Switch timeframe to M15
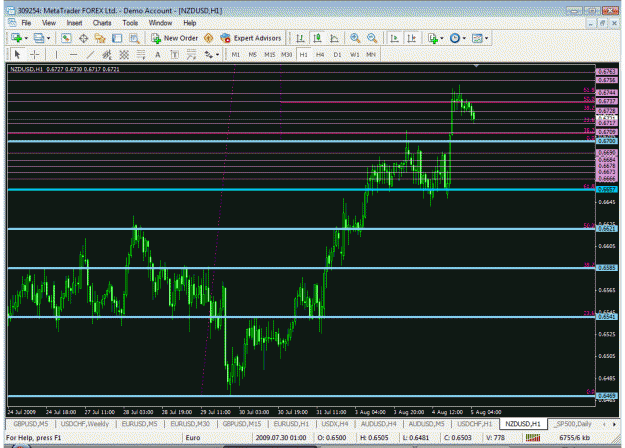Viewport: 625px width, 448px height. pos(269,55)
